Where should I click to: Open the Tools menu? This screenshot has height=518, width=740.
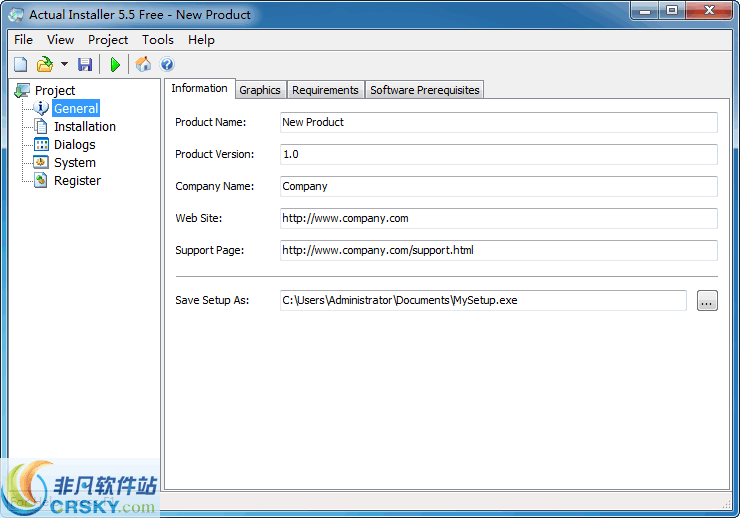pyautogui.click(x=158, y=40)
